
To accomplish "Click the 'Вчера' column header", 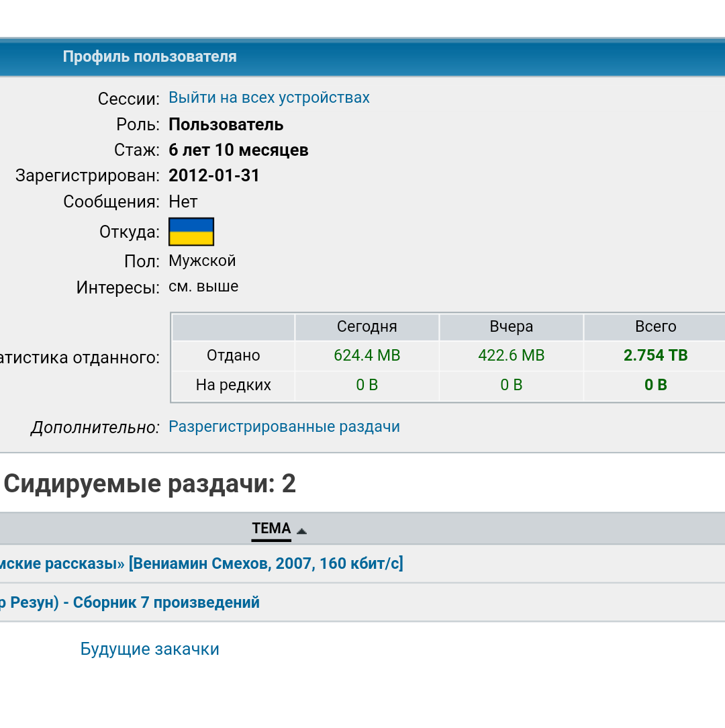I will click(511, 326).
